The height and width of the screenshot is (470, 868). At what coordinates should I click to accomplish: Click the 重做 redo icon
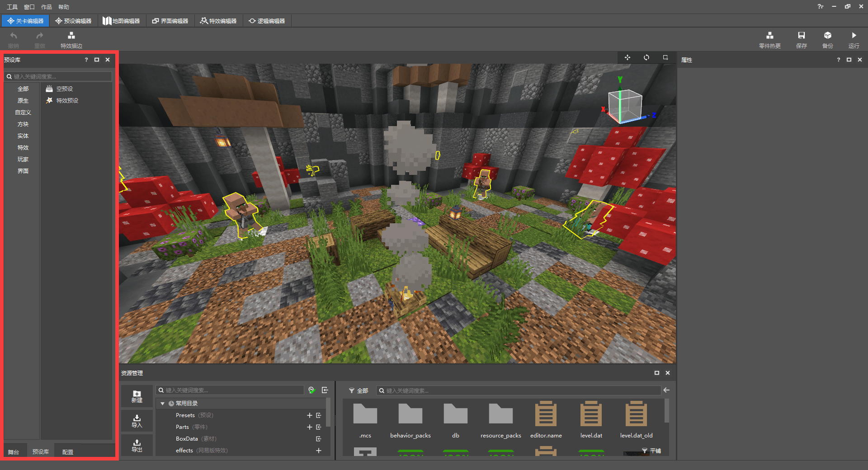(40, 36)
